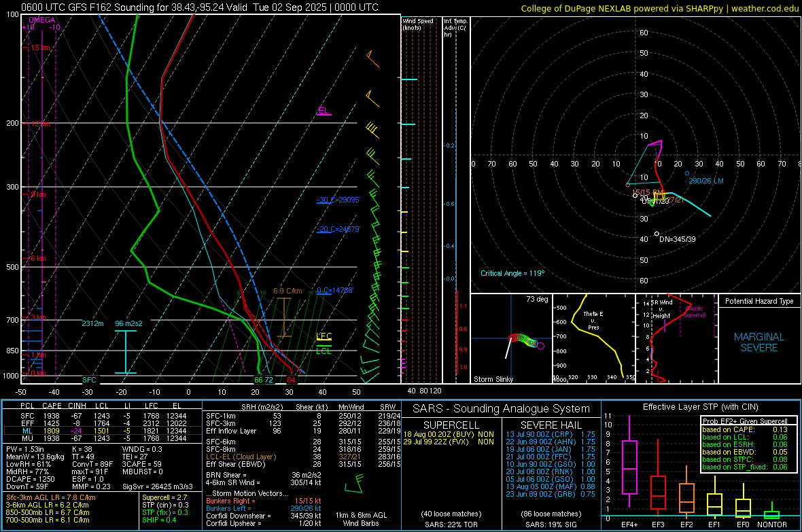Image resolution: width=802 pixels, height=532 pixels.
Task: Click the Bunkers Left = 290/26 kt line
Action: [x=264, y=508]
